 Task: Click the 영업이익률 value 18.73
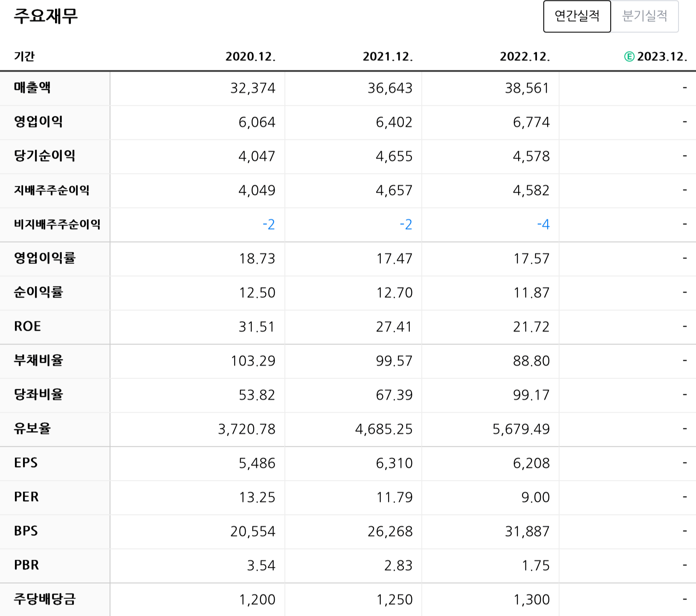pyautogui.click(x=257, y=259)
